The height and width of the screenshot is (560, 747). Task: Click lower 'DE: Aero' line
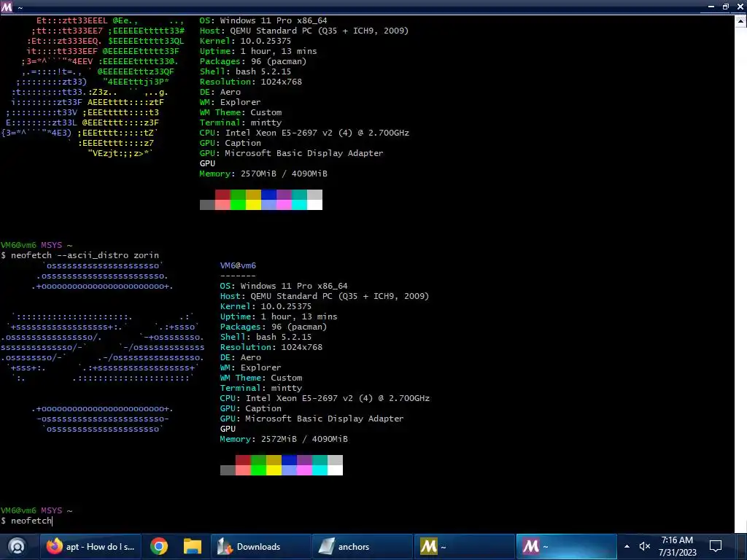point(241,357)
